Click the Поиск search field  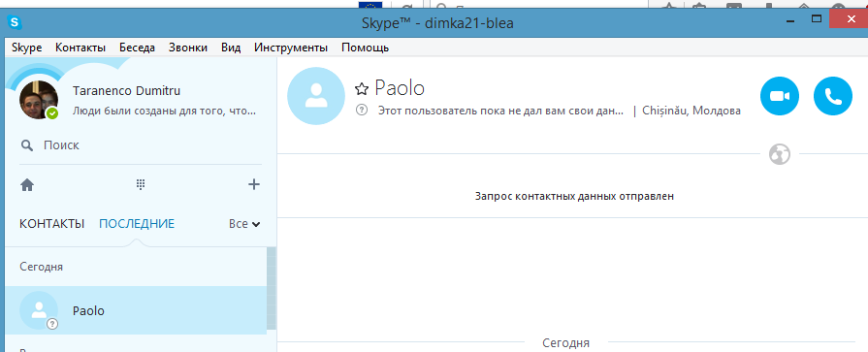[141, 145]
